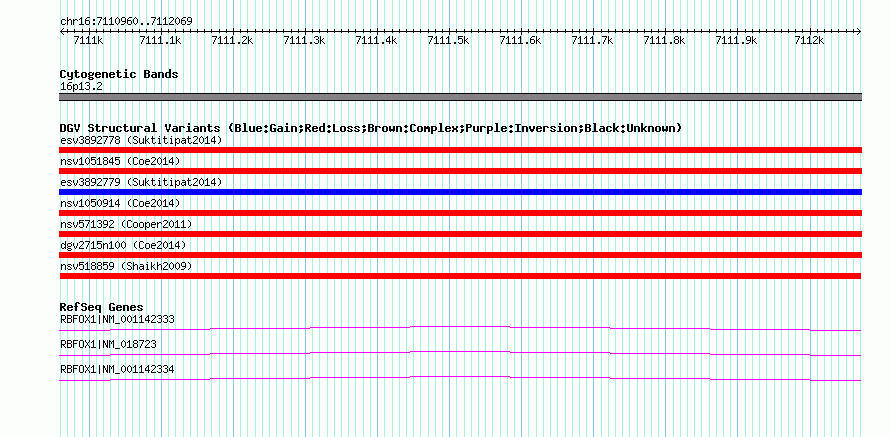Viewport: 890px width, 437px height.
Task: Open variant nsv571392 (Cooper2011) label
Action: pos(126,224)
